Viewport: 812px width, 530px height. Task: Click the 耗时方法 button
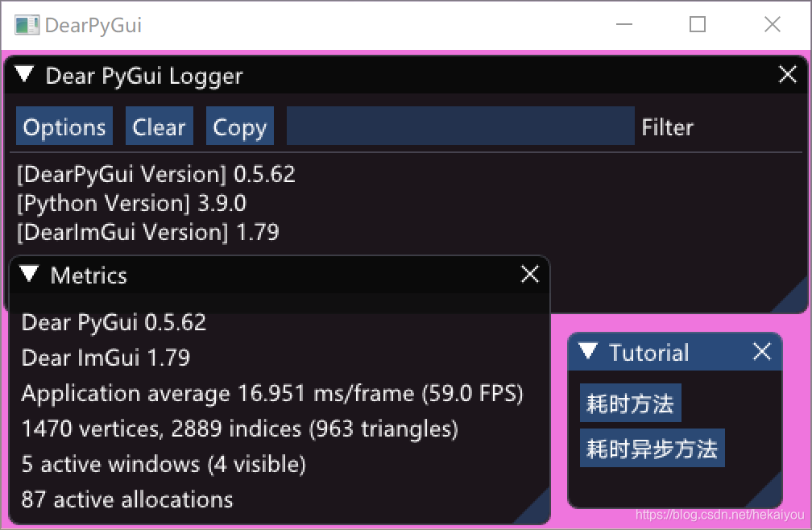pos(630,403)
